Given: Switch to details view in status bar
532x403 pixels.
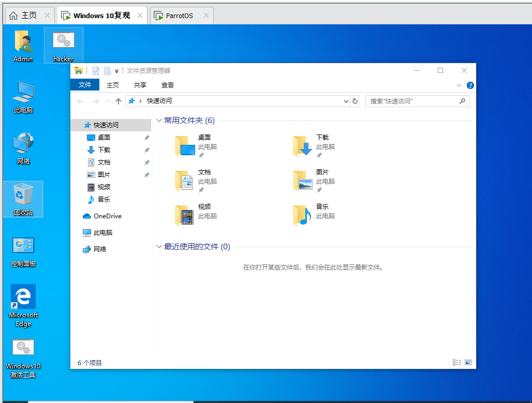Looking at the screenshot, I should 457,363.
